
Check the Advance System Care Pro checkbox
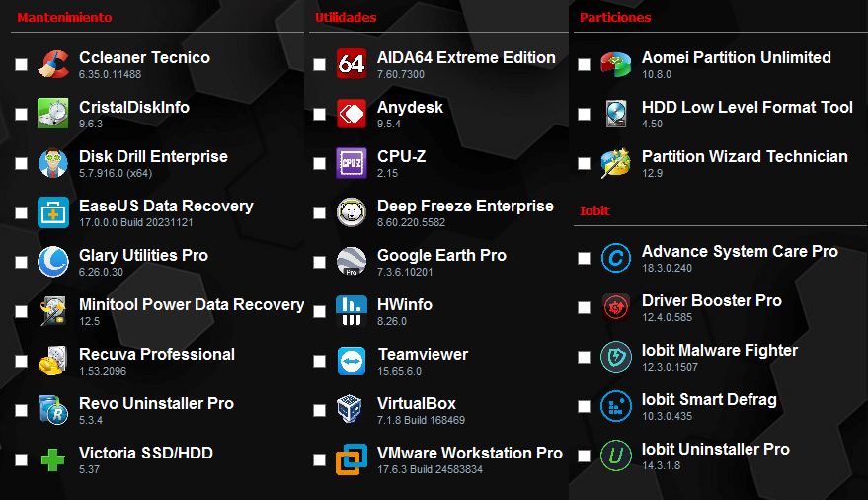pos(584,258)
